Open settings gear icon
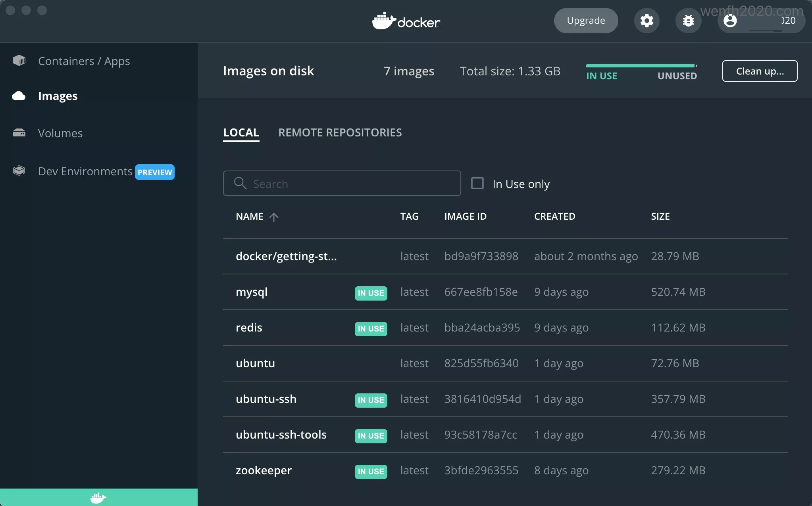 coord(647,21)
